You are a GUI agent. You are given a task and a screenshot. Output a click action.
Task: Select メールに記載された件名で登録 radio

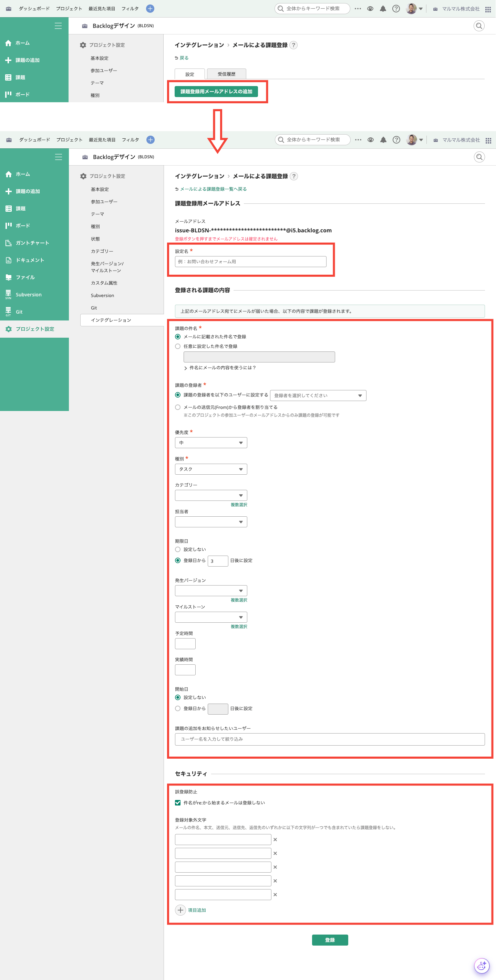(x=178, y=337)
